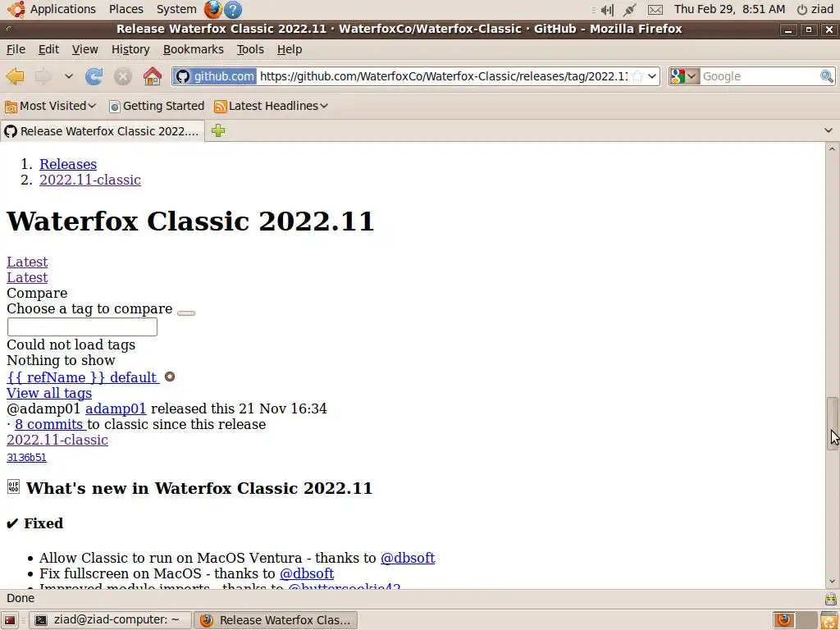840x630 pixels.
Task: Open the View menu
Action: (84, 49)
